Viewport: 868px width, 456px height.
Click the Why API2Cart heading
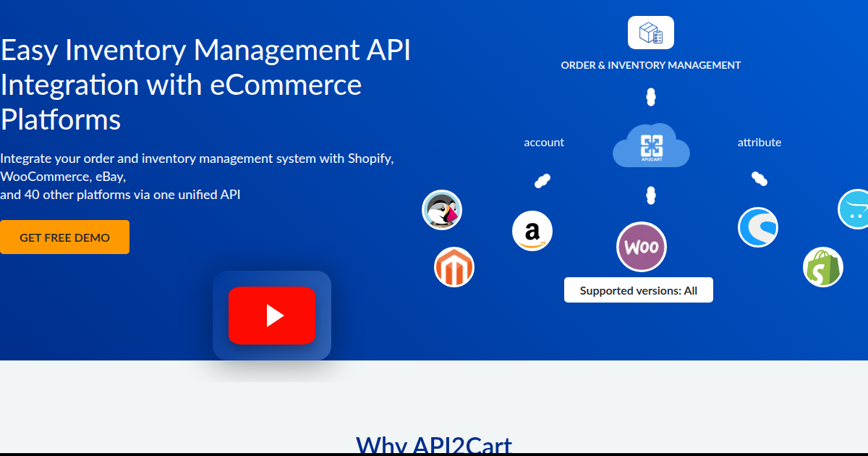(433, 444)
